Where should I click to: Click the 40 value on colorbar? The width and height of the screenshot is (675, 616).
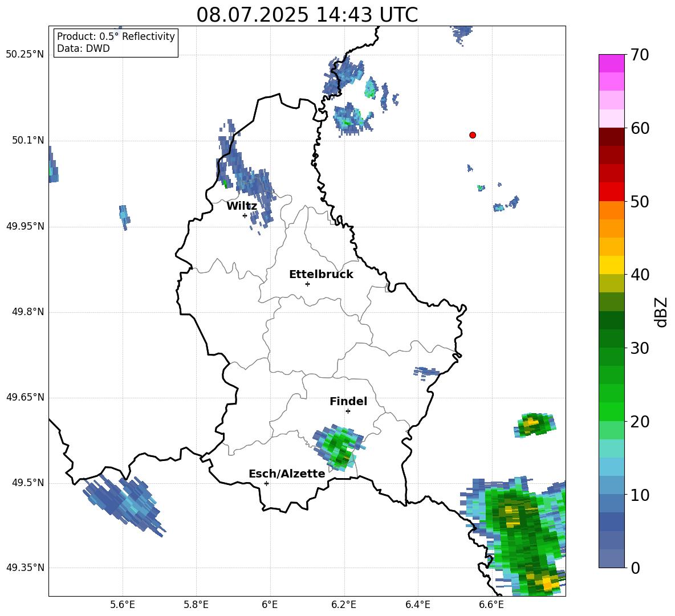click(640, 275)
